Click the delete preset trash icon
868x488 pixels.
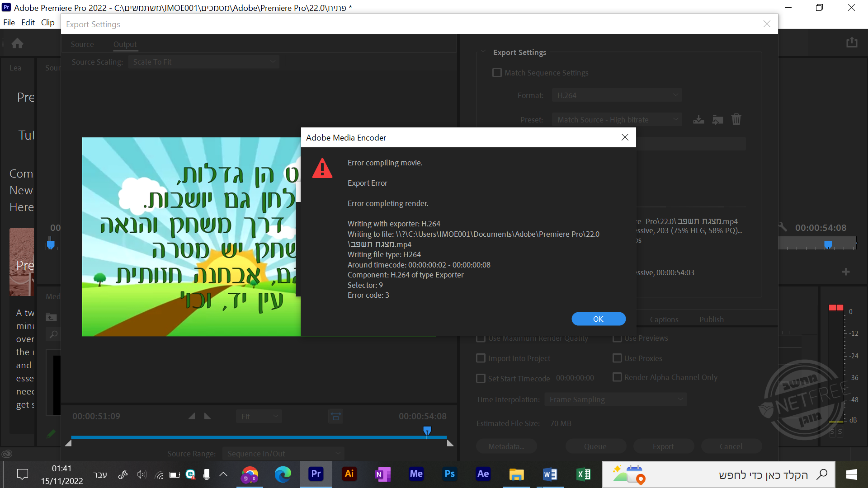[x=736, y=119]
